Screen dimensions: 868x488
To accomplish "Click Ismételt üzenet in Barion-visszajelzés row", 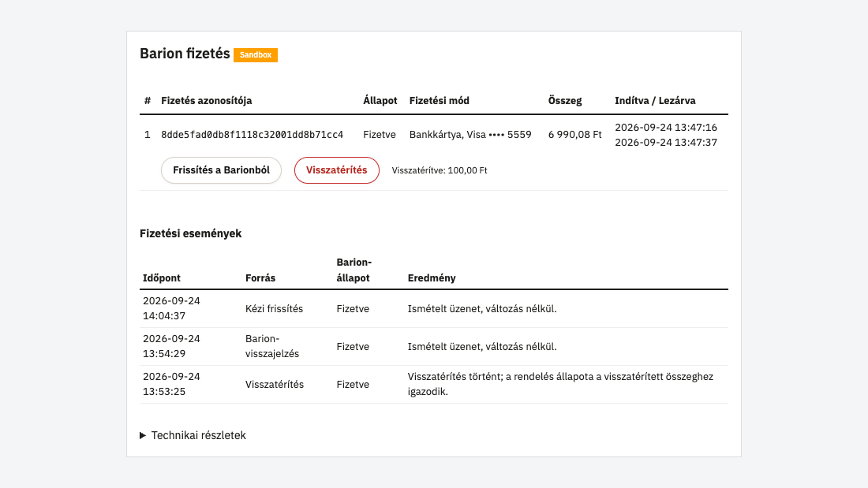I will tap(482, 346).
